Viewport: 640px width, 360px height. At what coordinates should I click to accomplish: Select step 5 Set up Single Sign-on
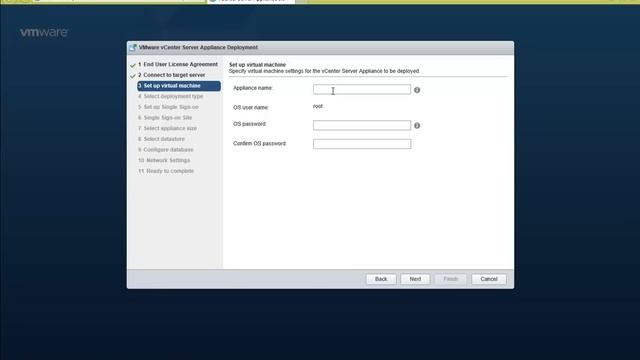coord(168,107)
